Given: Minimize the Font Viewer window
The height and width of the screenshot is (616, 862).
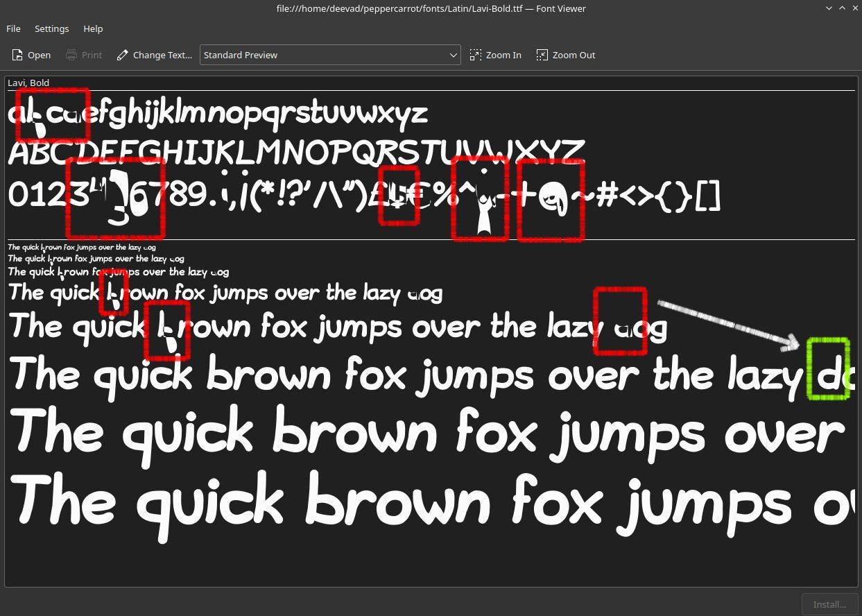Looking at the screenshot, I should (x=829, y=8).
